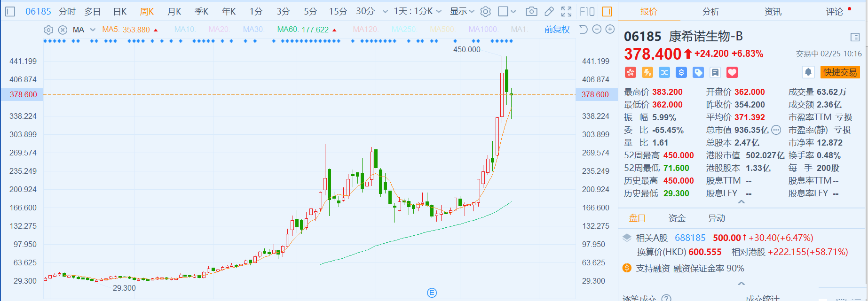868x301 pixels.
Task: Click the undo arrow on the chart
Action: (x=583, y=29)
